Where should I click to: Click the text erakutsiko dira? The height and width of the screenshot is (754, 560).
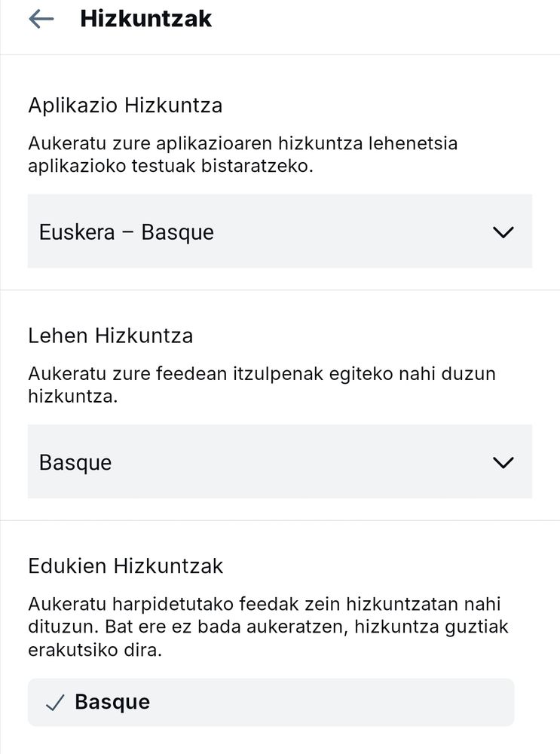95,650
